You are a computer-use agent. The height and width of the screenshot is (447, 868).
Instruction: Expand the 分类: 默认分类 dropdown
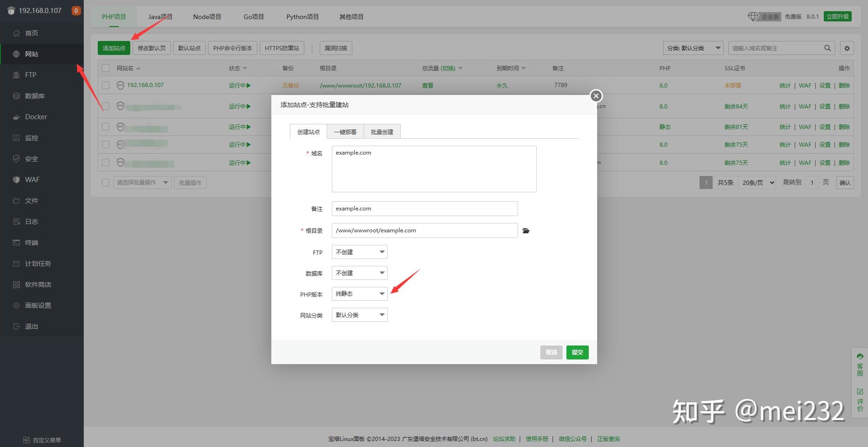693,48
